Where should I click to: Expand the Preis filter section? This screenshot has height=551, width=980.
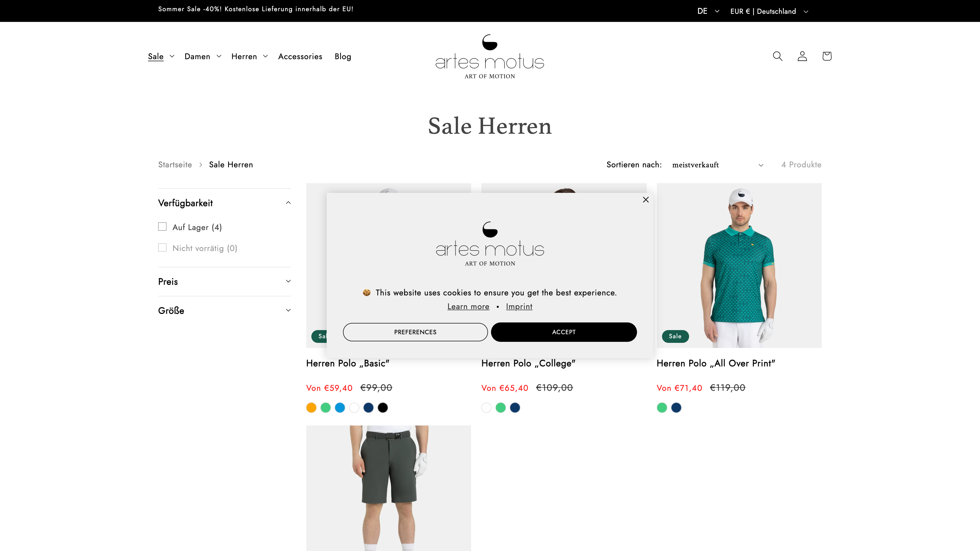(x=225, y=281)
